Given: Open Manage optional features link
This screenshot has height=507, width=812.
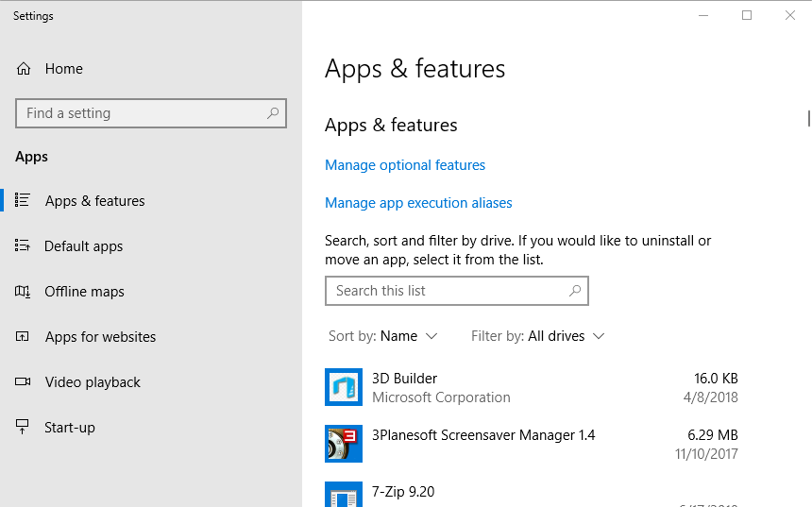Looking at the screenshot, I should tap(405, 165).
